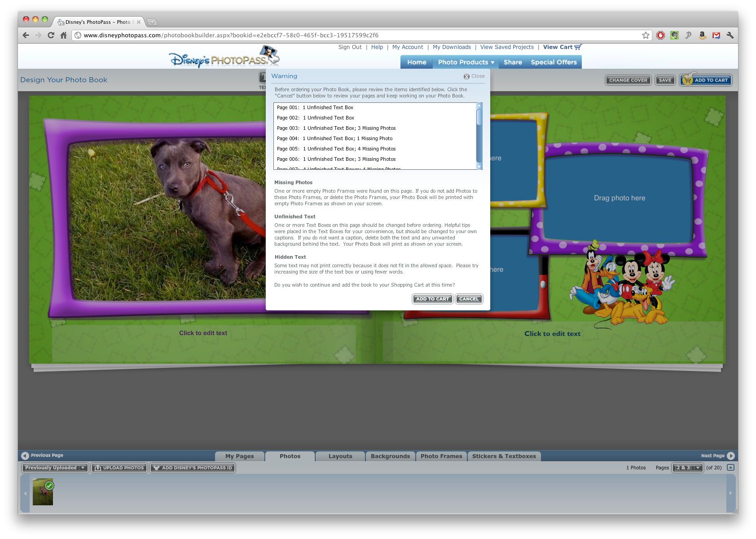The width and height of the screenshot is (756, 539).
Task: Click the warning list scroll down arrow
Action: tap(479, 167)
